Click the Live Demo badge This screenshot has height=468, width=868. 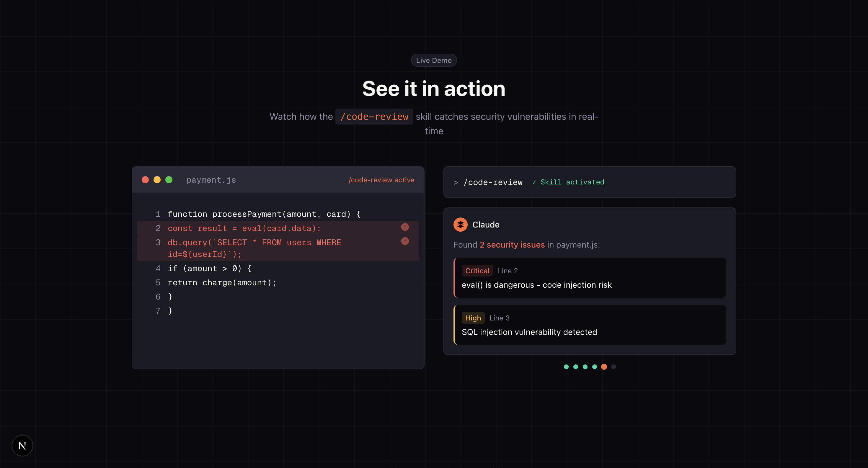434,60
